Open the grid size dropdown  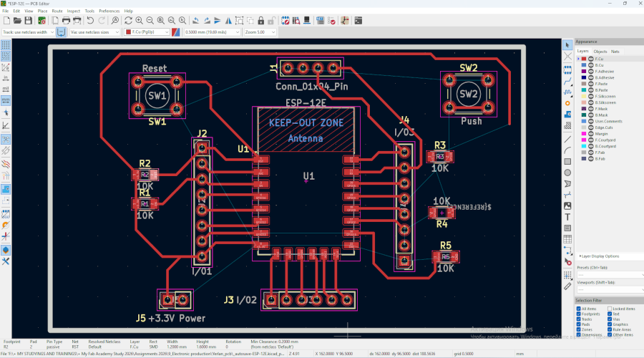coord(212,32)
